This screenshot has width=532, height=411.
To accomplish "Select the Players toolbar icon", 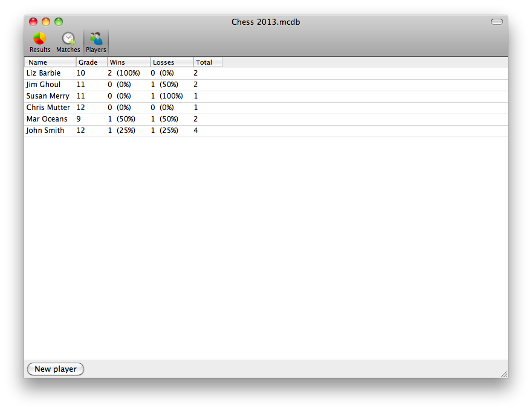I will pyautogui.click(x=96, y=42).
